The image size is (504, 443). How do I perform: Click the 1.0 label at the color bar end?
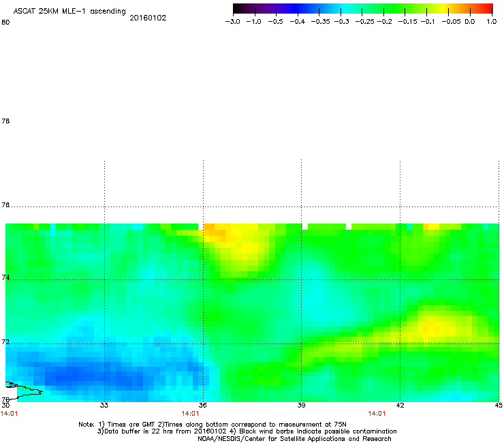(492, 22)
